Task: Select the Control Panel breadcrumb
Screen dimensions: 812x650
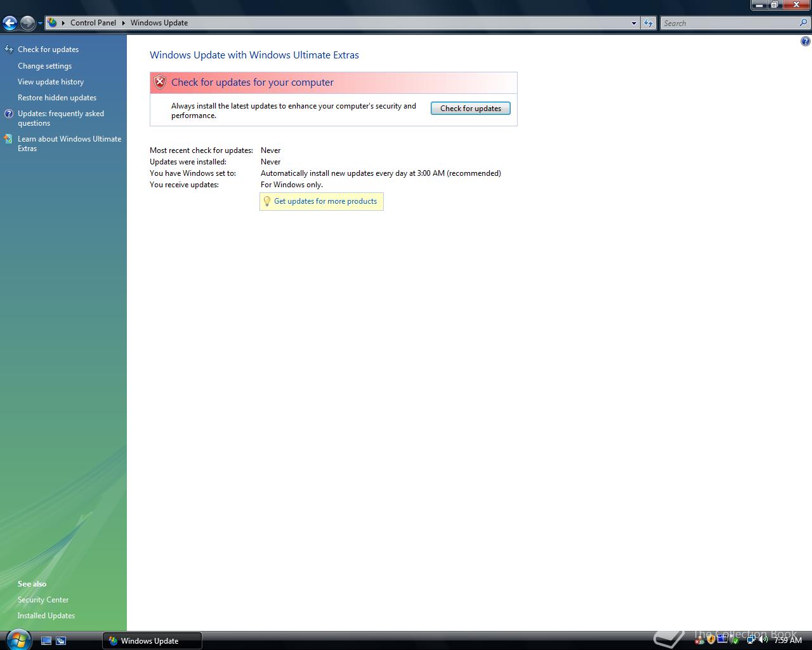Action: click(x=93, y=23)
